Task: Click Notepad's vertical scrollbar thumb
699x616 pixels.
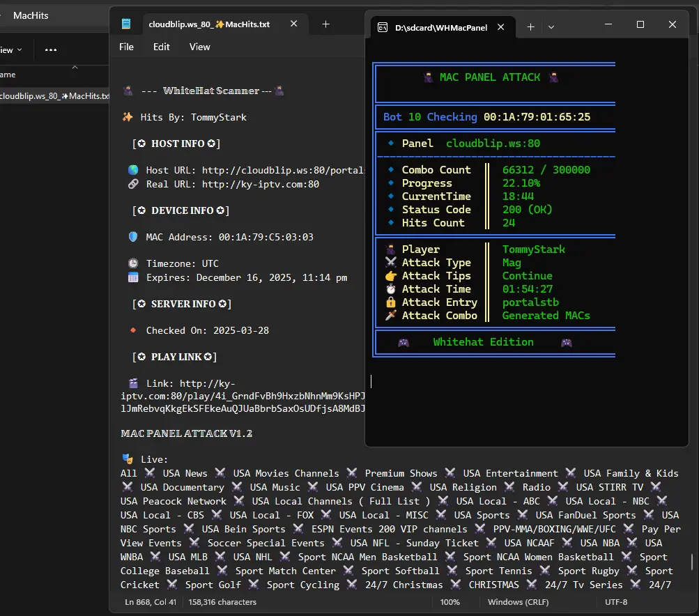Action: (x=692, y=562)
